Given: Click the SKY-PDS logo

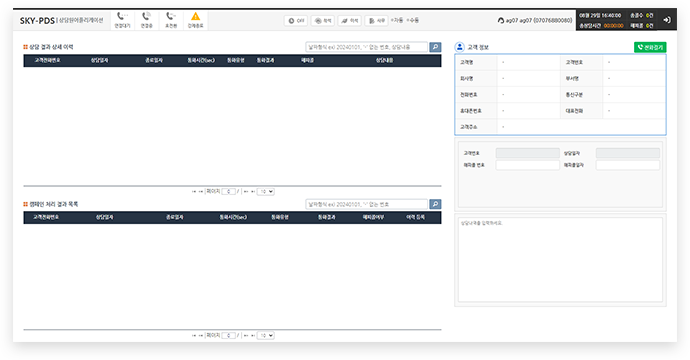Looking at the screenshot, I should [x=37, y=21].
